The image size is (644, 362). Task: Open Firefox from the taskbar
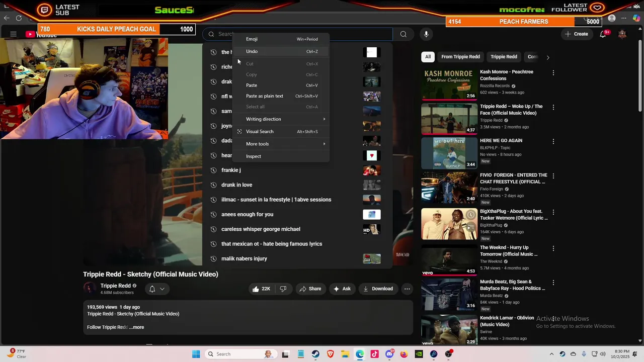404,354
